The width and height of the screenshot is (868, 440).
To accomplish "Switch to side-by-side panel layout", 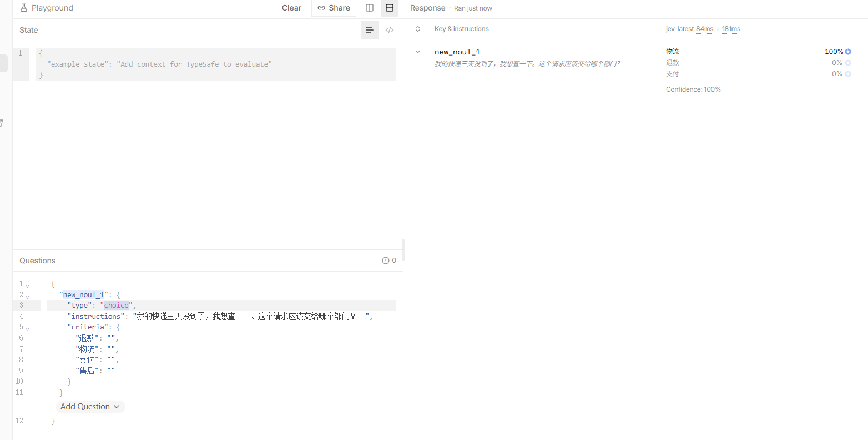I will click(370, 8).
